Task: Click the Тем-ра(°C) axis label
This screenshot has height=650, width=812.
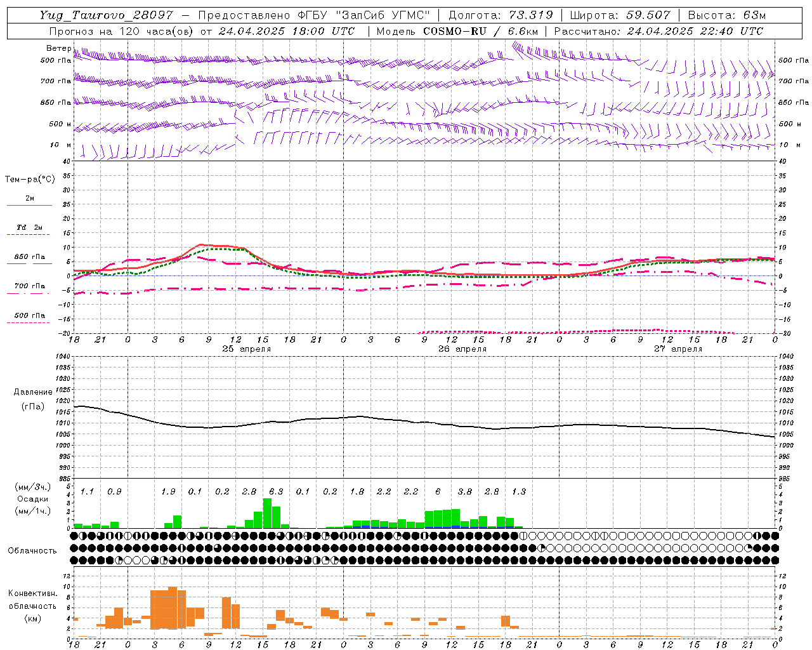Action: pyautogui.click(x=30, y=180)
